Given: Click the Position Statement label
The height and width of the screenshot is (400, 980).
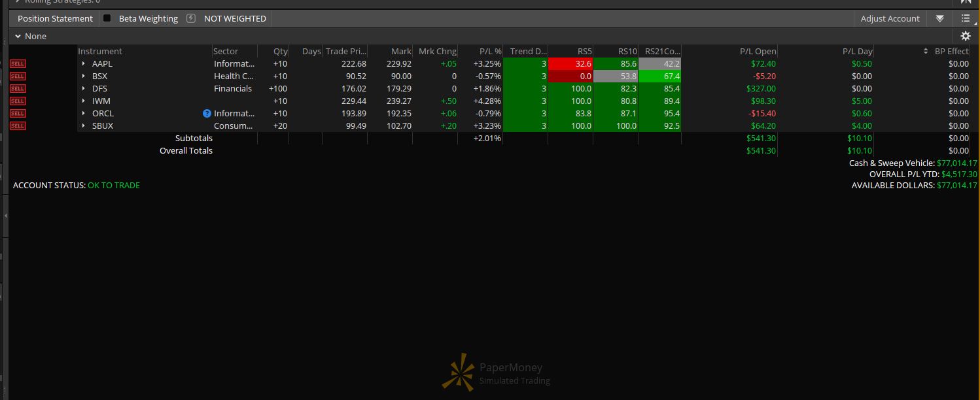Looking at the screenshot, I should coord(55,19).
